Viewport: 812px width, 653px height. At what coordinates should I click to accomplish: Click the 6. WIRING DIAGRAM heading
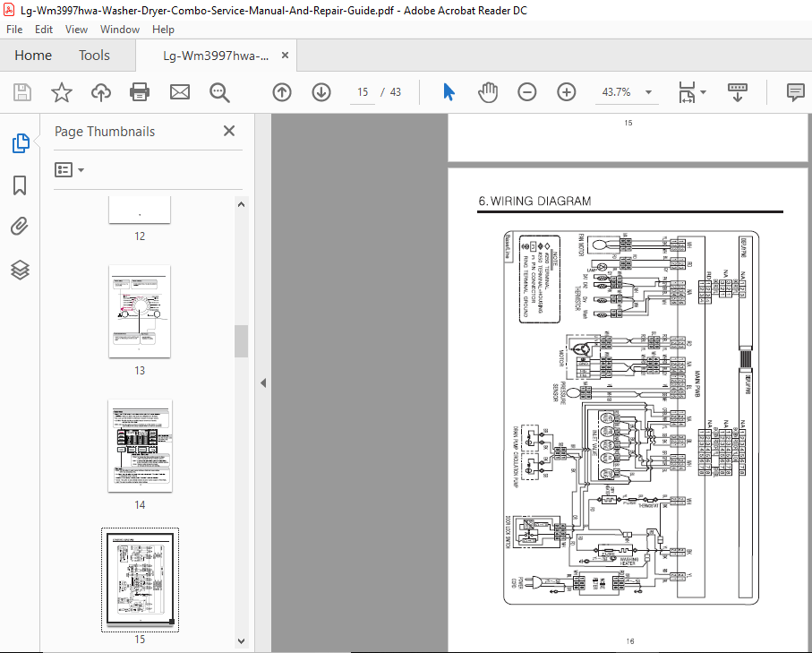tap(534, 201)
